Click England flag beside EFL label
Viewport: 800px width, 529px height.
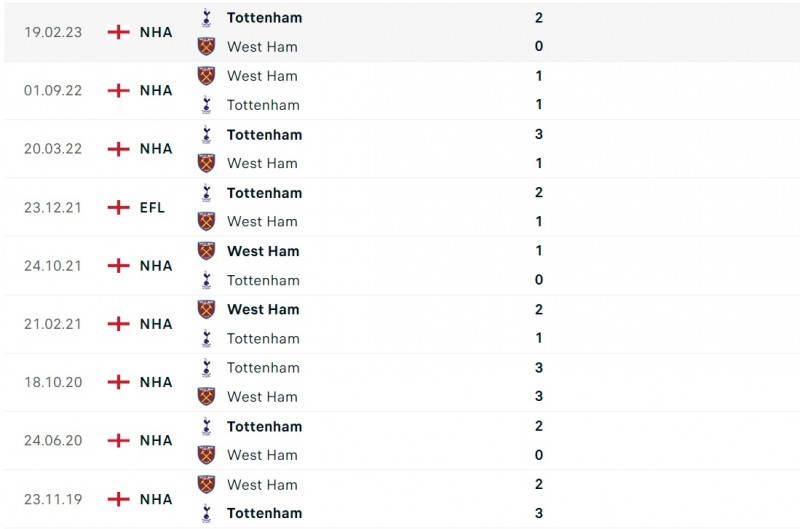118,207
